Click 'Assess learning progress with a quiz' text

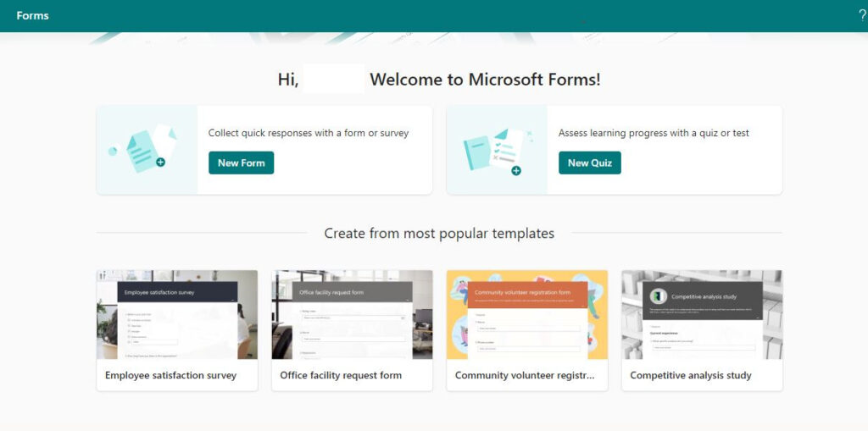(654, 133)
